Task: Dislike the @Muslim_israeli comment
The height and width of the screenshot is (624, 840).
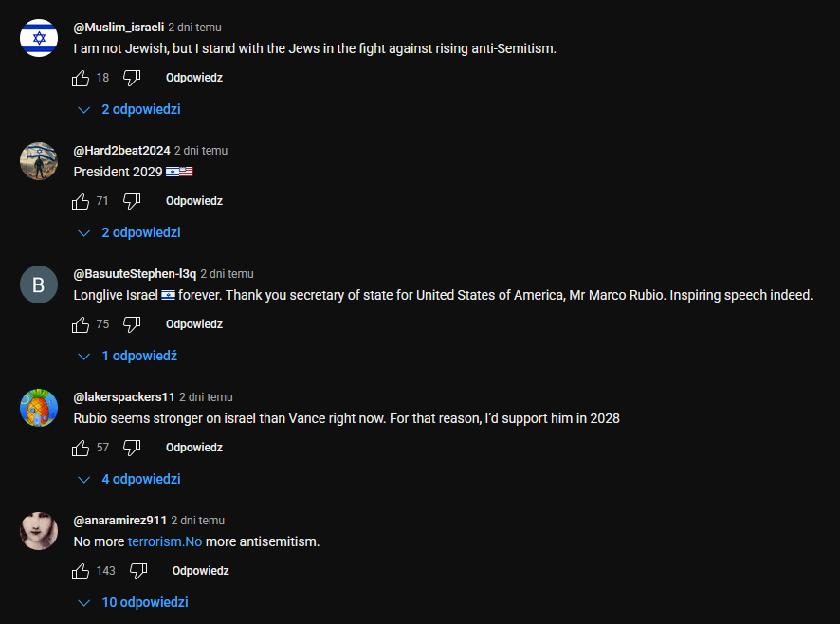Action: point(132,78)
